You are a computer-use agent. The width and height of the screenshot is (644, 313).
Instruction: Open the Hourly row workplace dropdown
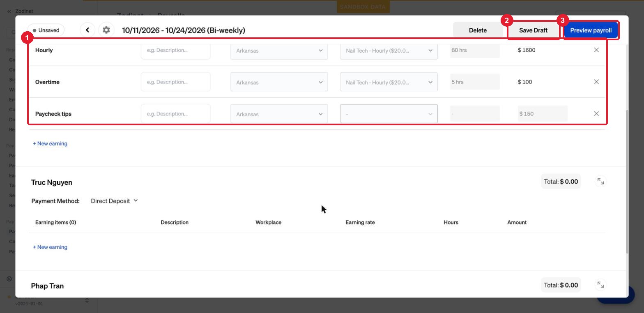pyautogui.click(x=279, y=51)
